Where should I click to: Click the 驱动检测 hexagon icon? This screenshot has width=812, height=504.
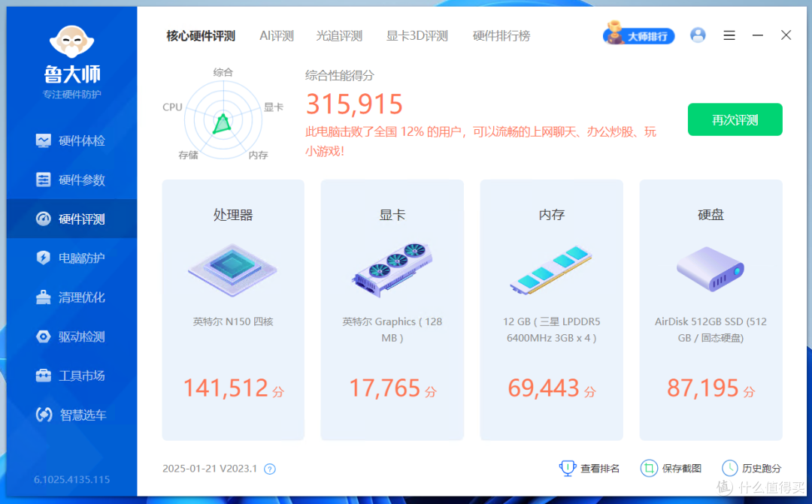point(44,337)
